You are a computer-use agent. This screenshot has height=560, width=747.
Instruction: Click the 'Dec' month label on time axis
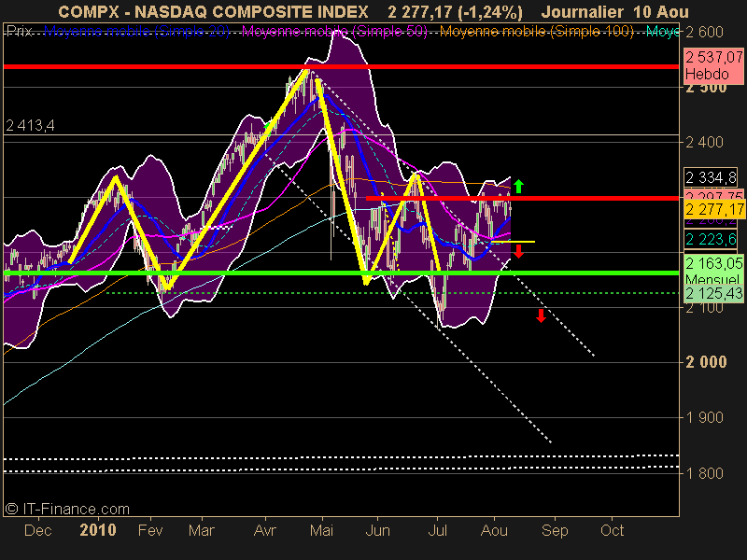(x=37, y=530)
